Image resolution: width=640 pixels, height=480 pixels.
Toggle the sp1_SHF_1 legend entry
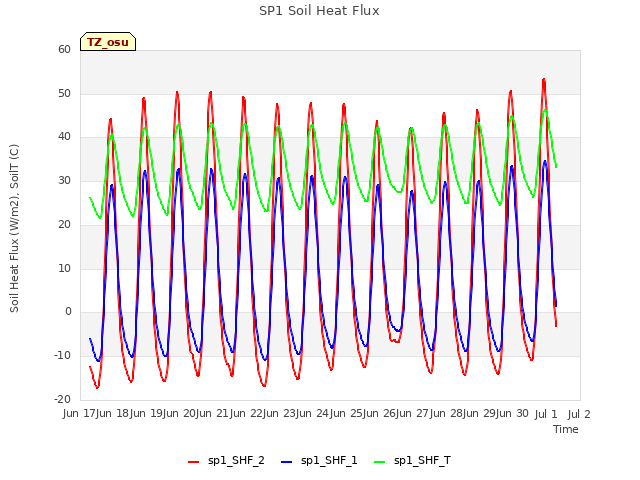coord(319,460)
